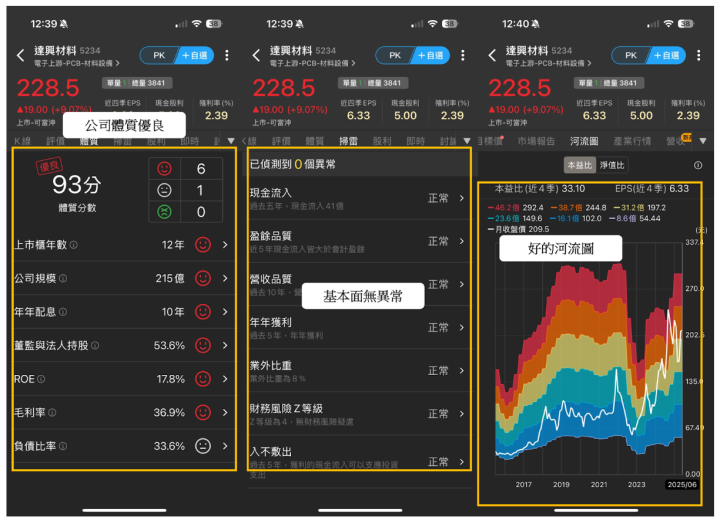
Task: Tap the PK button on the 掃雷 screen
Action: click(394, 56)
